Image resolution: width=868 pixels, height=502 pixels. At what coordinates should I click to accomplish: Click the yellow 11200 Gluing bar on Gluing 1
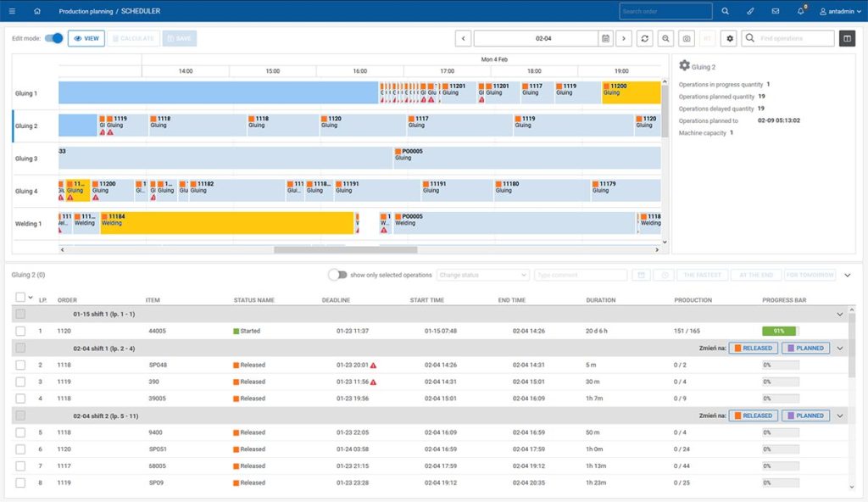[x=631, y=92]
